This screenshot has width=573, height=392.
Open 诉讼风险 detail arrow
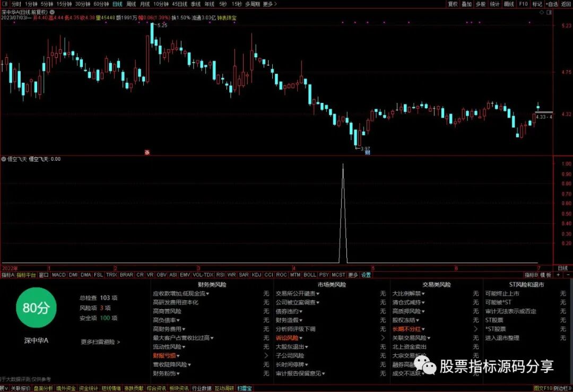383,338
